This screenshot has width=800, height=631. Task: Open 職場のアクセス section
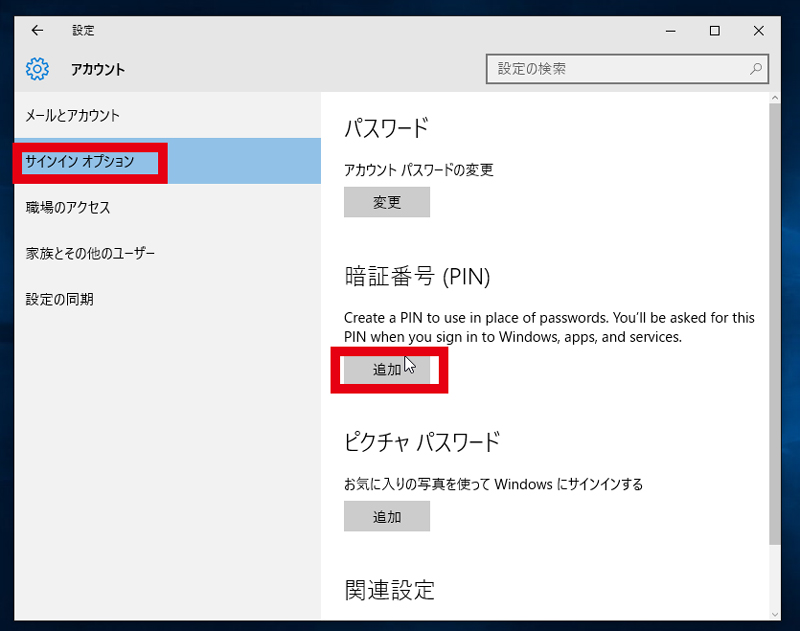click(x=168, y=207)
